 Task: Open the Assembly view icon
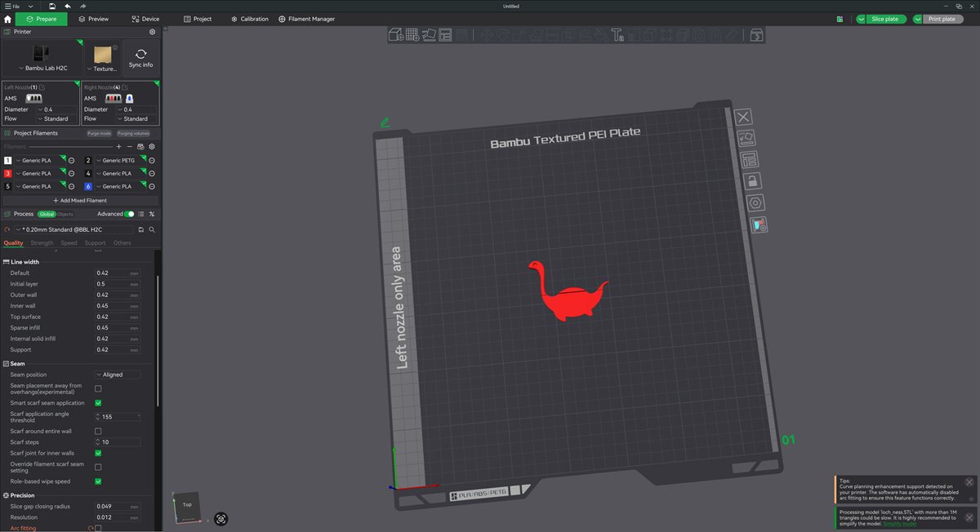coord(757,34)
